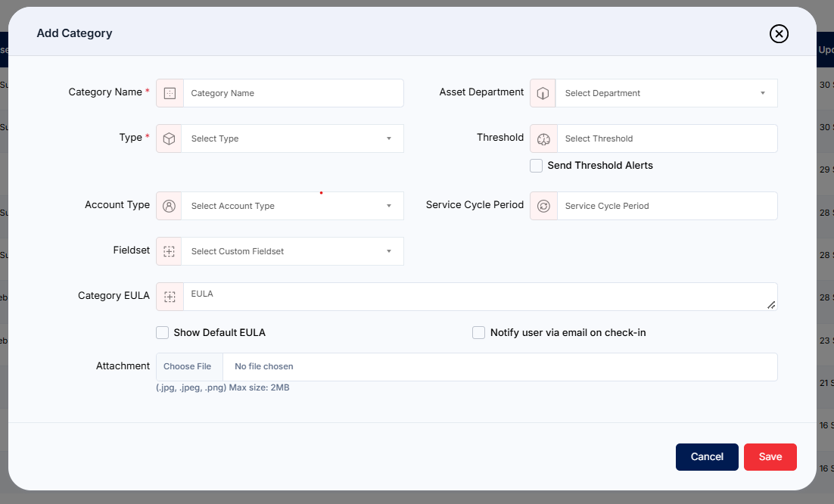
Task: Focus the Category Name input field
Action: pyautogui.click(x=294, y=93)
